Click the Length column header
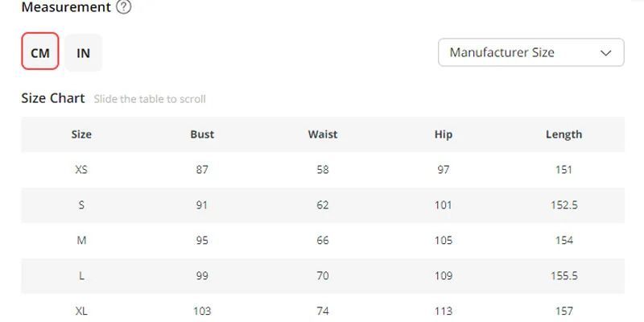Image resolution: width=644 pixels, height=322 pixels. click(x=563, y=134)
